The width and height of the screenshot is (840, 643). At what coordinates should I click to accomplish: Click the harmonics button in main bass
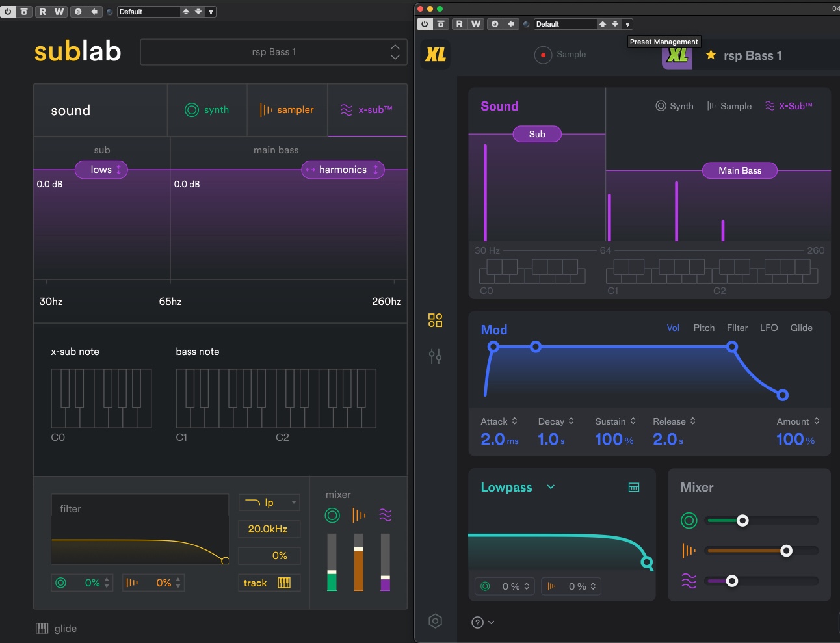pyautogui.click(x=343, y=170)
